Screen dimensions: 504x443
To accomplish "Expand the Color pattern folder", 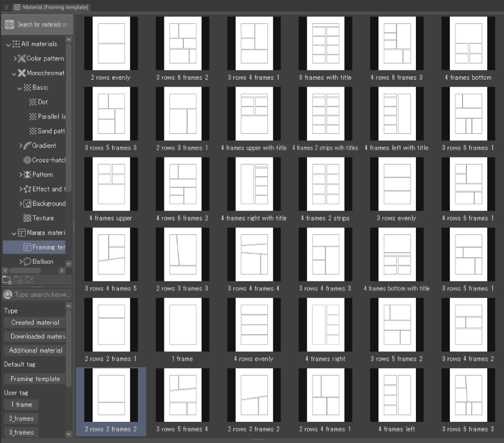I will tap(15, 59).
